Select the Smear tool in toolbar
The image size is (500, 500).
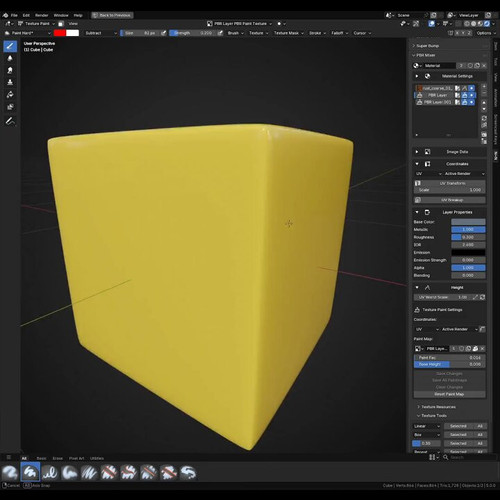[10, 70]
